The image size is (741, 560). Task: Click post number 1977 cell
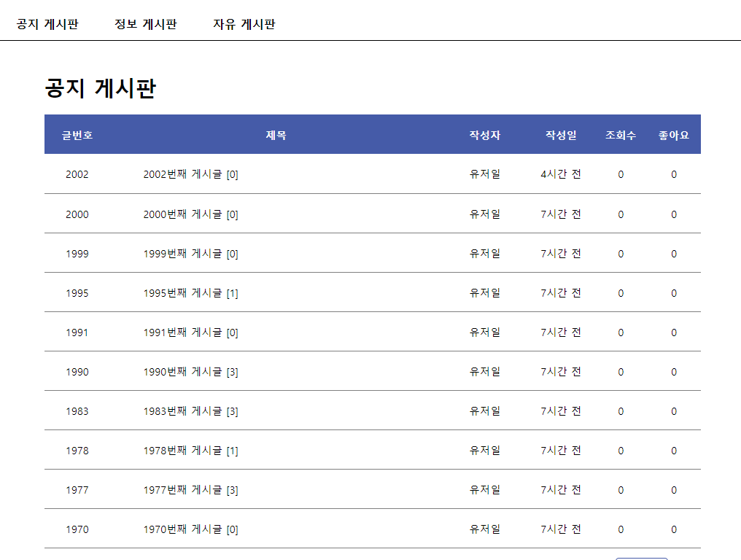tap(77, 490)
